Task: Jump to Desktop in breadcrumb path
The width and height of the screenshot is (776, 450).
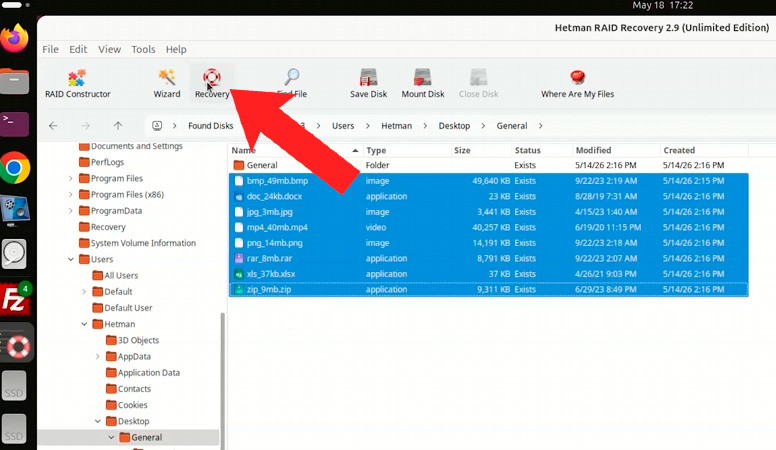Action: (454, 126)
